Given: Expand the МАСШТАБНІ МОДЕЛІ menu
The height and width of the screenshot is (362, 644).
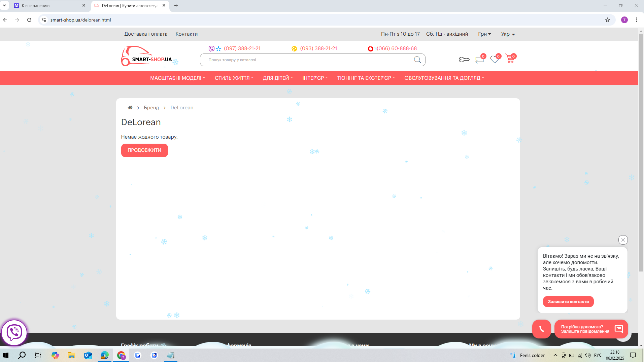Looking at the screenshot, I should tap(177, 78).
